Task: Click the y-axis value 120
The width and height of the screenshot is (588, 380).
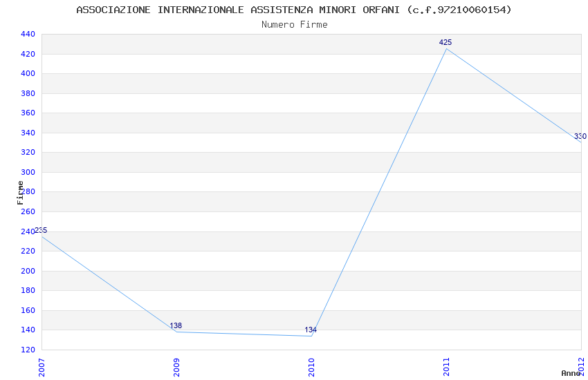Action: [x=28, y=350]
